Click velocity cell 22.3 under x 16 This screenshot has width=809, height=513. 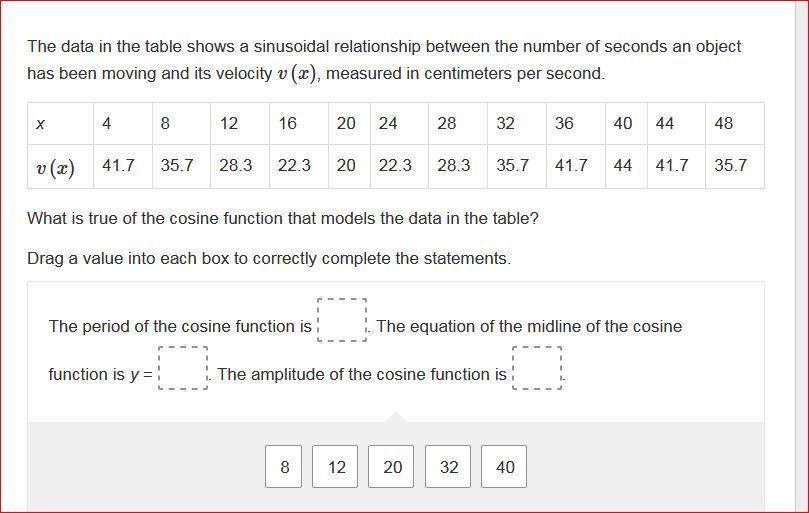(299, 166)
